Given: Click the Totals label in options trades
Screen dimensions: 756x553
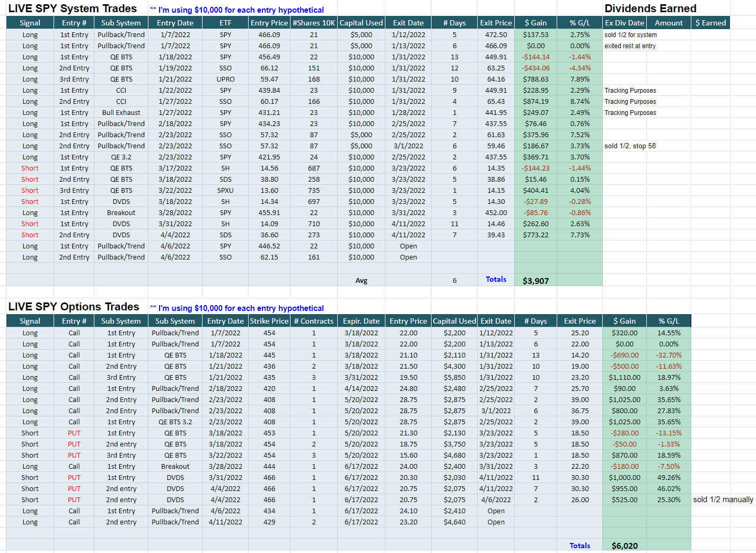Looking at the screenshot, I should (579, 546).
